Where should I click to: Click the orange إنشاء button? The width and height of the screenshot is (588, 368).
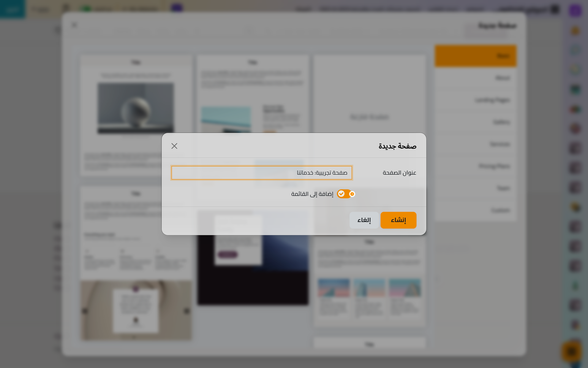[x=398, y=220]
